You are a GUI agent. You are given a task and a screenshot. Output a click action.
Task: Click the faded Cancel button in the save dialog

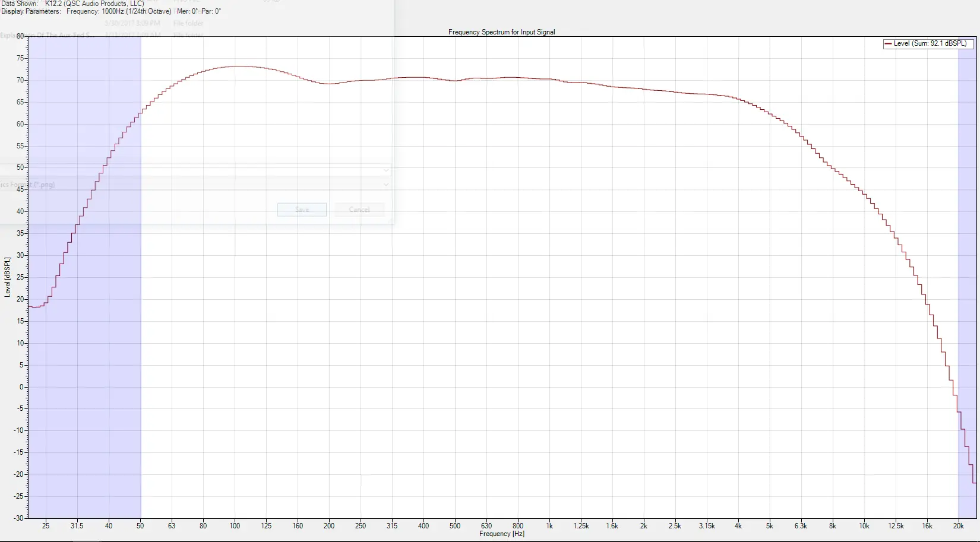click(359, 210)
